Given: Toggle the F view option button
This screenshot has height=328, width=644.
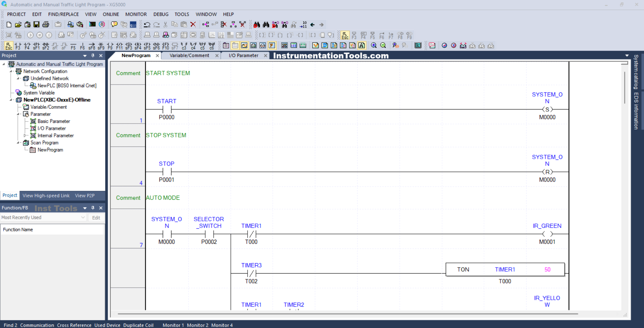Looking at the screenshot, I should [272, 46].
